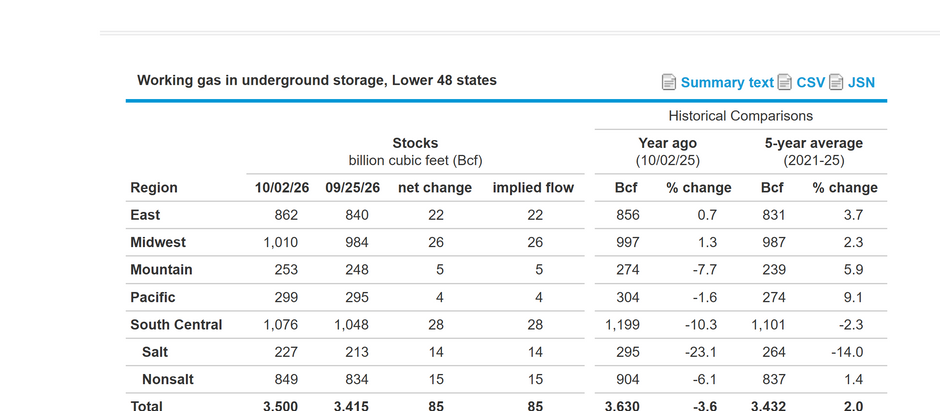Click Nonsalt's 5-year average Bcf 837
940x411 pixels.
(774, 380)
